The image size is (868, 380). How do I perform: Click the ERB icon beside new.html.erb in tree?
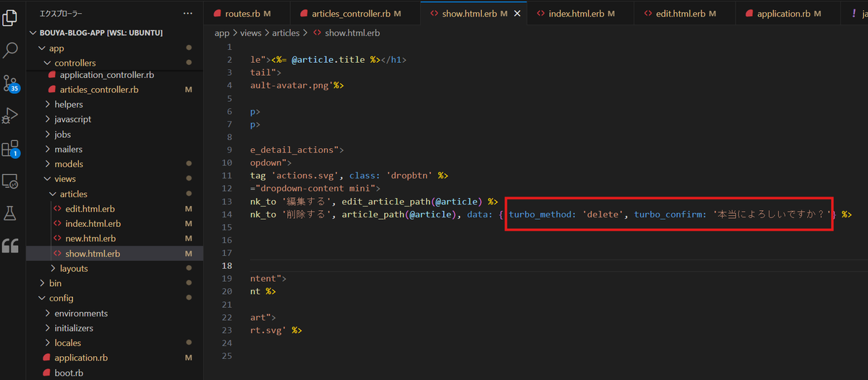point(59,238)
